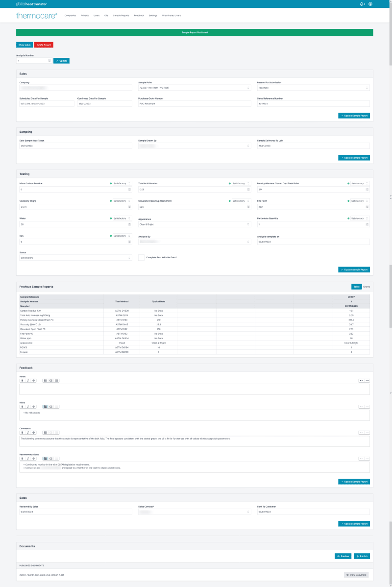Image resolution: width=392 pixels, height=587 pixels.
Task: Switch to the Charts view of Previous Sample Reports
Action: (x=367, y=287)
